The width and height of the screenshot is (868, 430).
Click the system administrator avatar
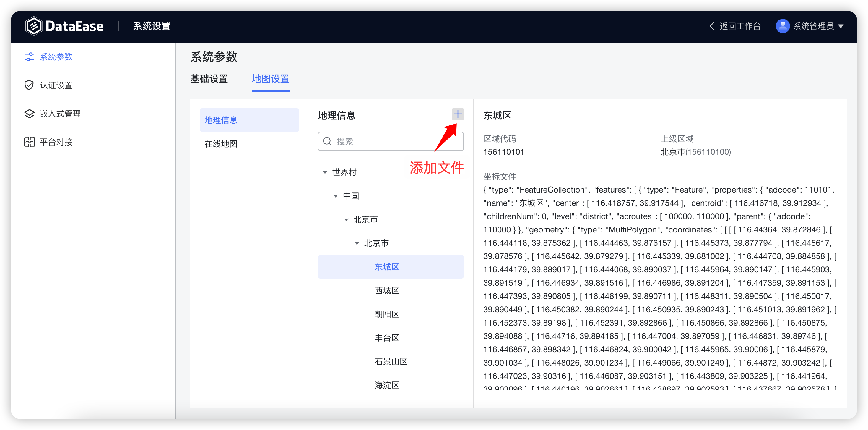tap(782, 26)
